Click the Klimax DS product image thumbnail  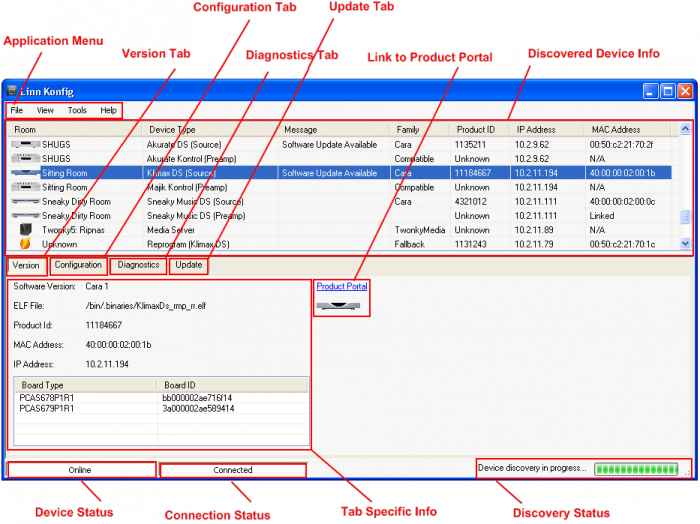tap(338, 306)
